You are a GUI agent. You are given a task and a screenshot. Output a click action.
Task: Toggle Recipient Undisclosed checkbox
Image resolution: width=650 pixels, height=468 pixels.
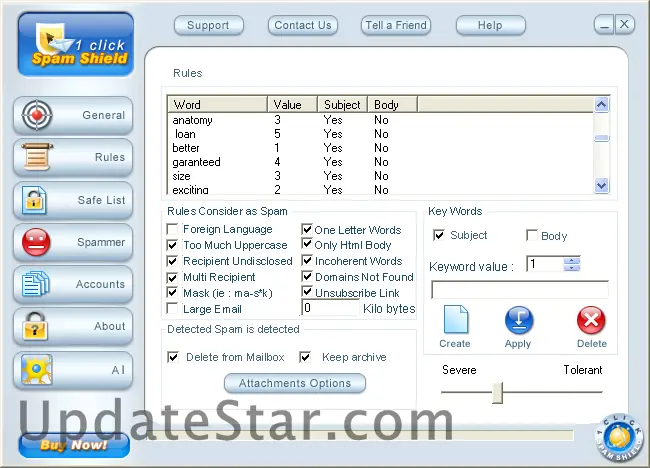coord(172,261)
